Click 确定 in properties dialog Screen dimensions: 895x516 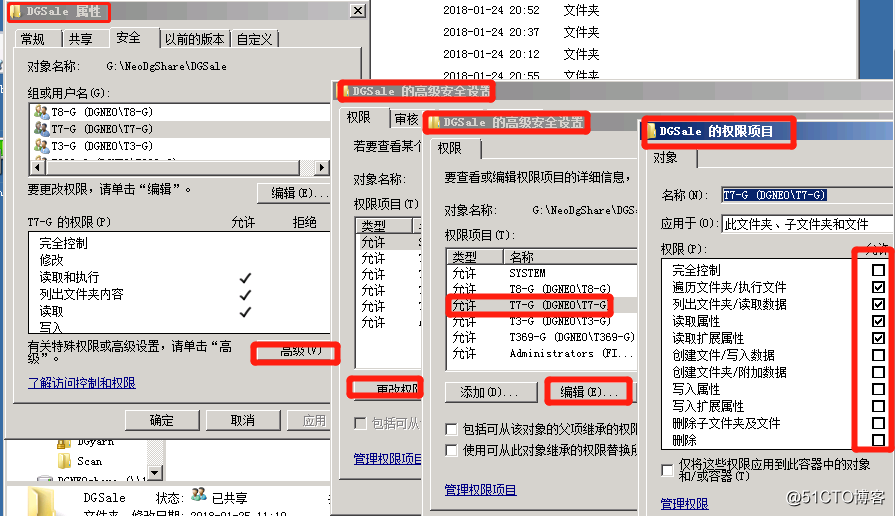(x=162, y=421)
